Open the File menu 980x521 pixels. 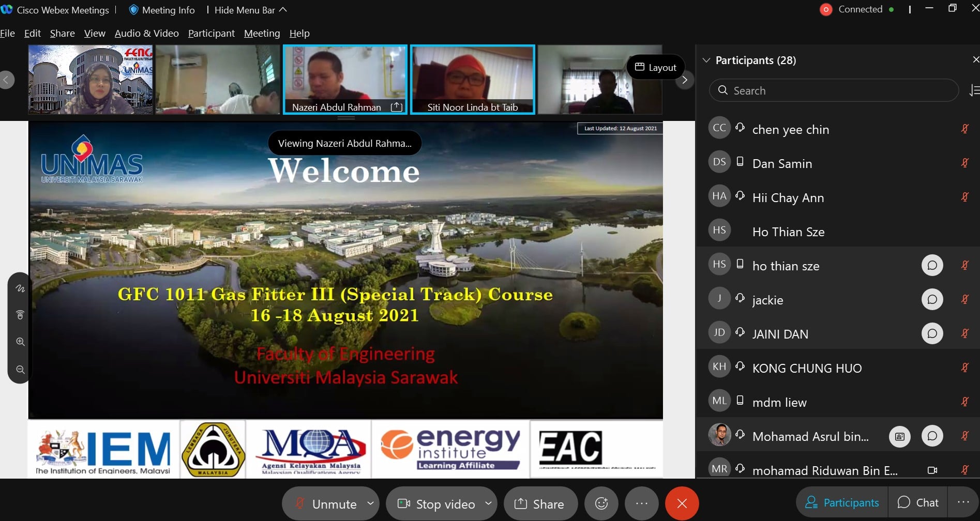pyautogui.click(x=7, y=33)
